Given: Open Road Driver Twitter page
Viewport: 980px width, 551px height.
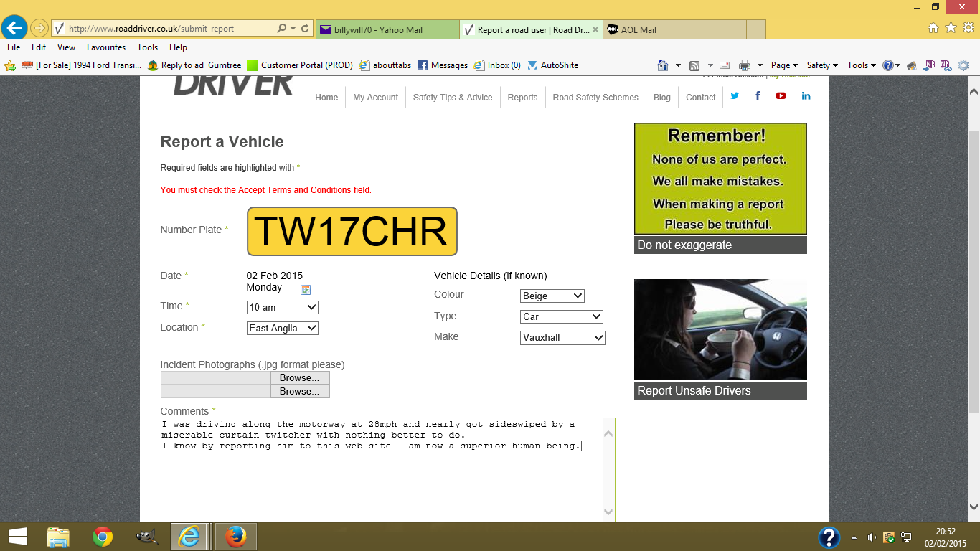Looking at the screenshot, I should 735,95.
